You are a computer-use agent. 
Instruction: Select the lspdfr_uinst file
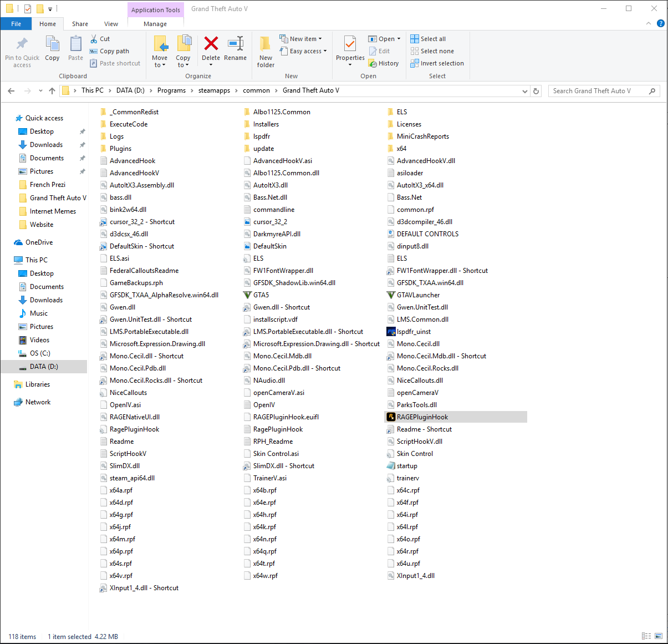click(409, 332)
